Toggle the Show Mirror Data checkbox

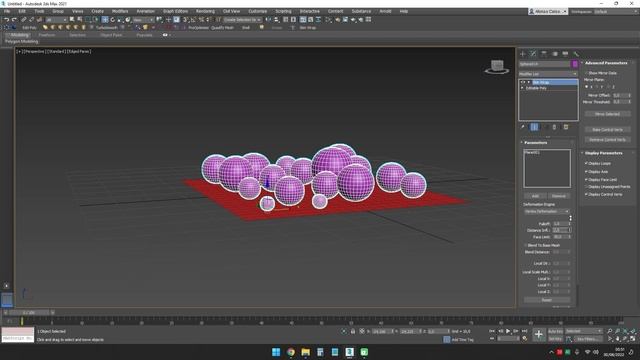click(587, 73)
